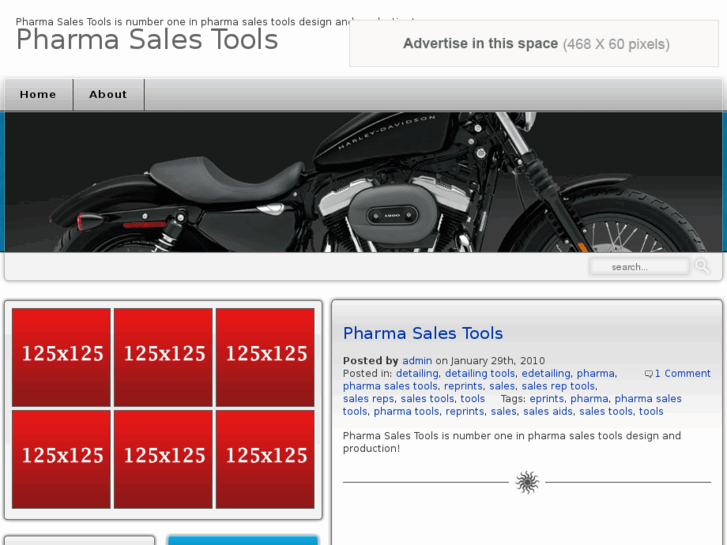Open the About menu item

(x=108, y=95)
